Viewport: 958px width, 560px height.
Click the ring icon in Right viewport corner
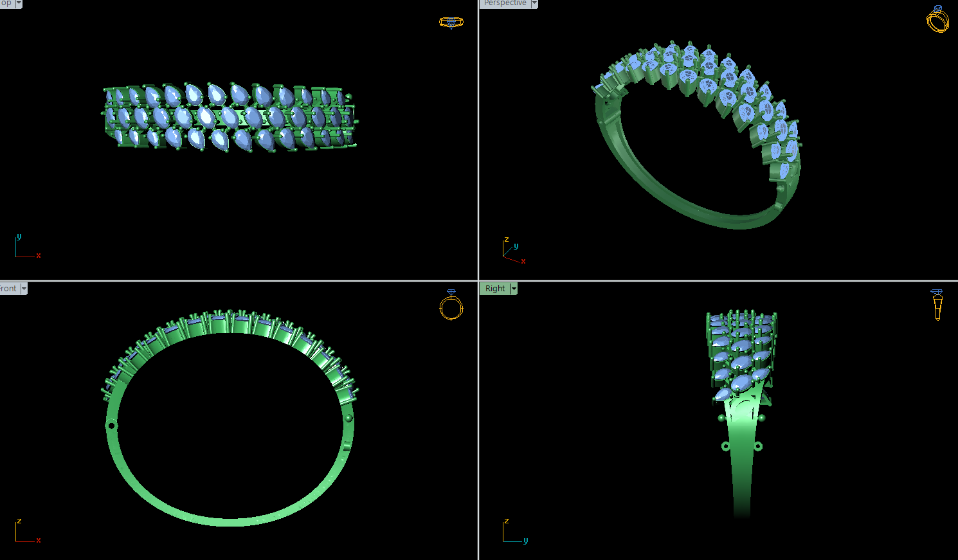click(937, 304)
